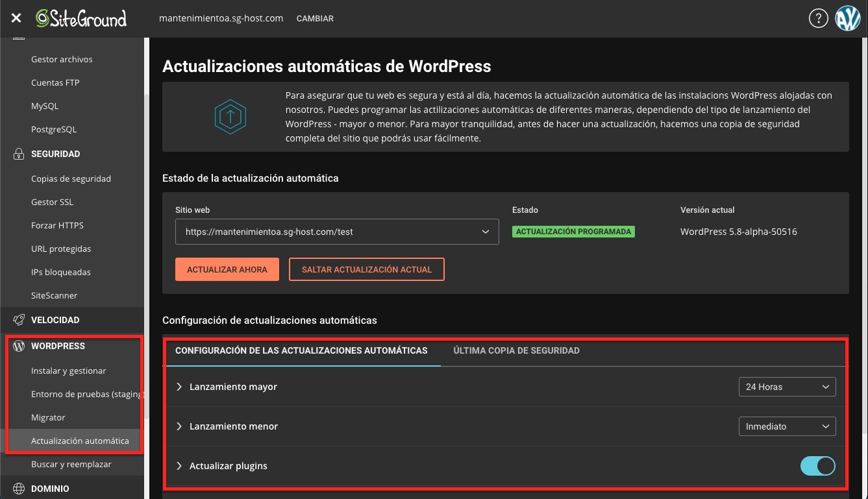Switch to the Última copia de seguridad tab
This screenshot has height=499, width=868.
[x=516, y=350]
